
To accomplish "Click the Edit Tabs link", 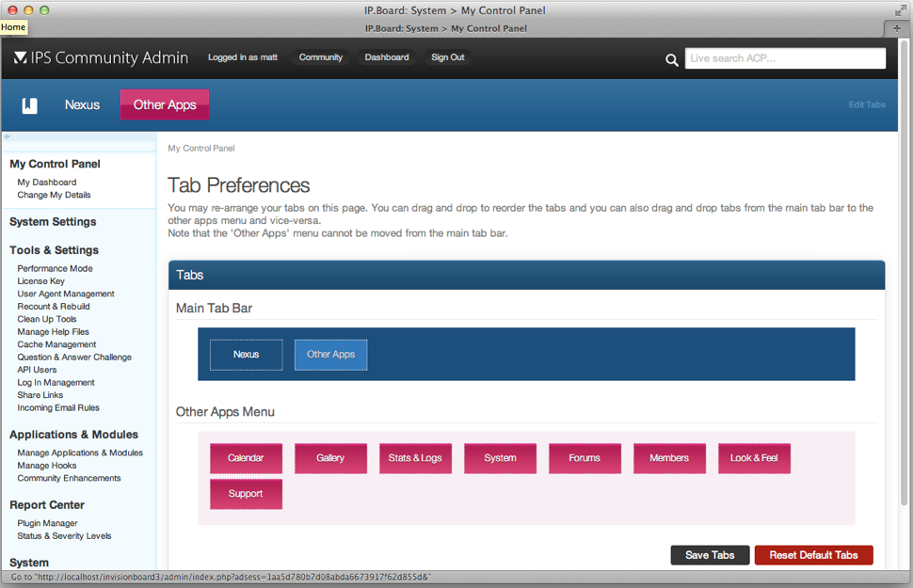I will [x=867, y=104].
